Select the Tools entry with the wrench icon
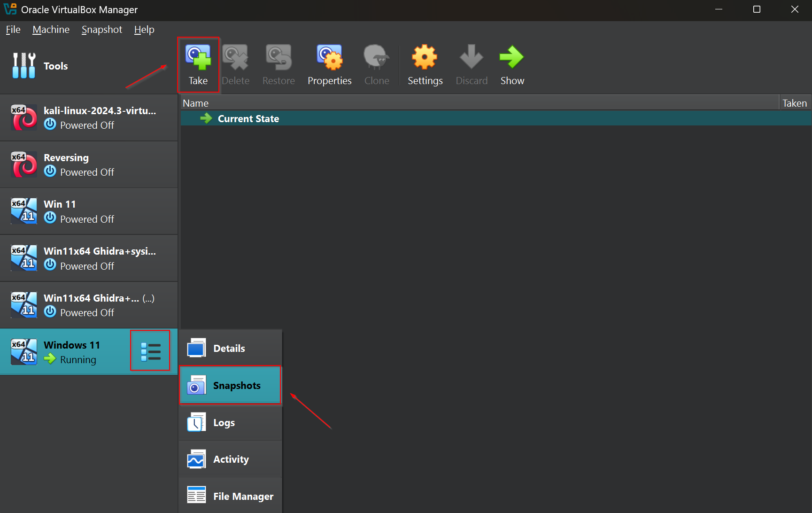 pyautogui.click(x=89, y=66)
